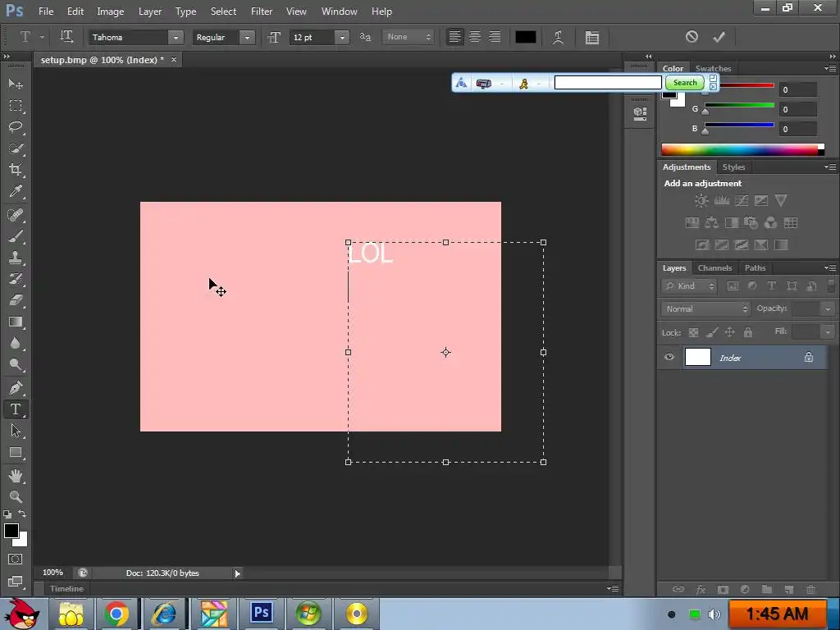Select the Rectangular Marquee tool
840x630 pixels.
16,106
